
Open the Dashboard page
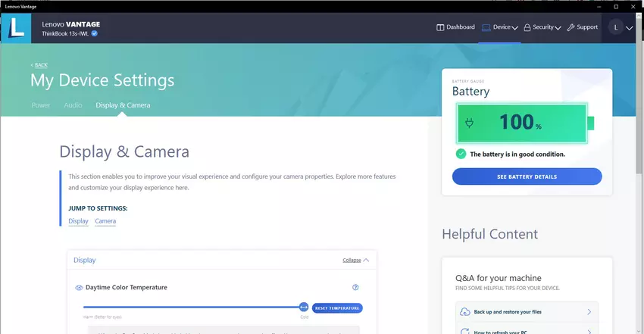456,27
